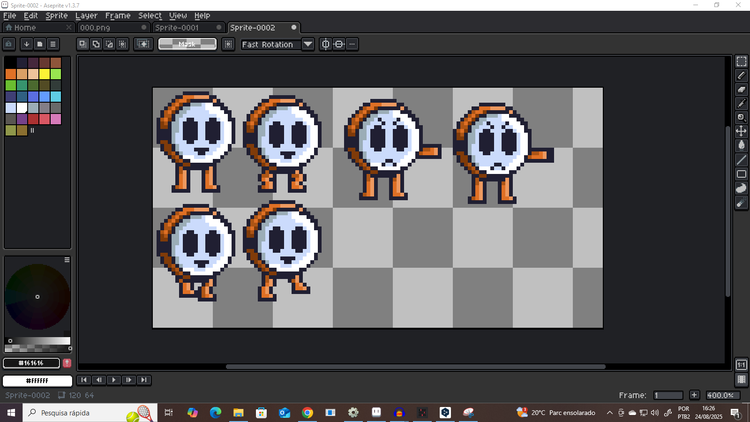Toggle palette edit lock icon

(9, 44)
